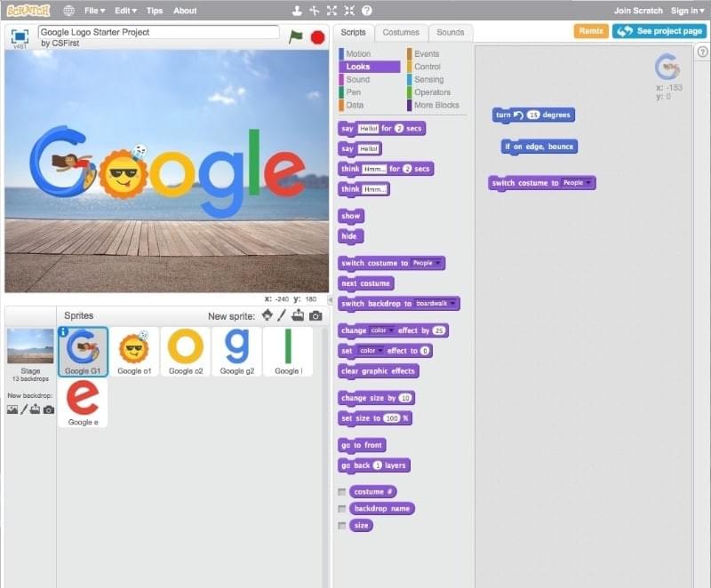Start the project with the green flag
The width and height of the screenshot is (711, 588).
tap(295, 36)
